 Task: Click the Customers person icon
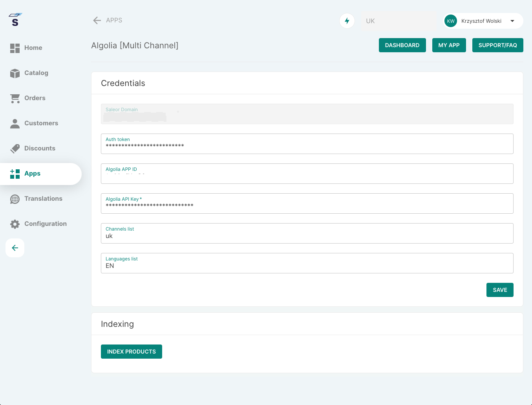tap(15, 123)
